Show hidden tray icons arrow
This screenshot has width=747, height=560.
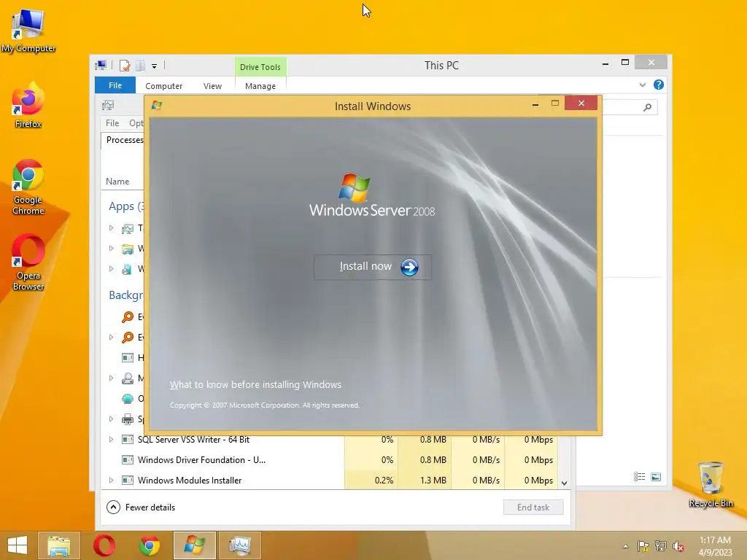click(625, 546)
